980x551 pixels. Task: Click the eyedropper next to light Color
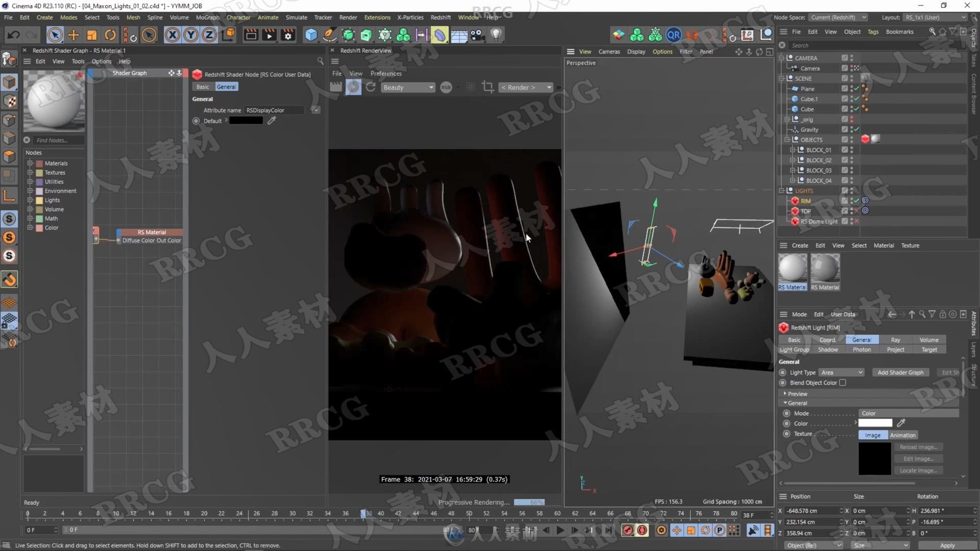click(901, 423)
